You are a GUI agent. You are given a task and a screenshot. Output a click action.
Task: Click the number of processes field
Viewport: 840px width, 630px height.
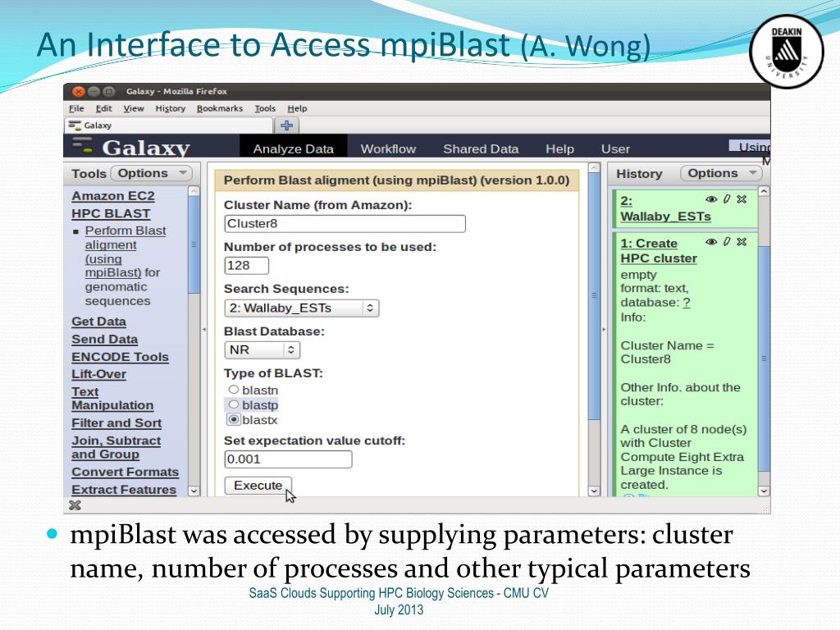(246, 266)
